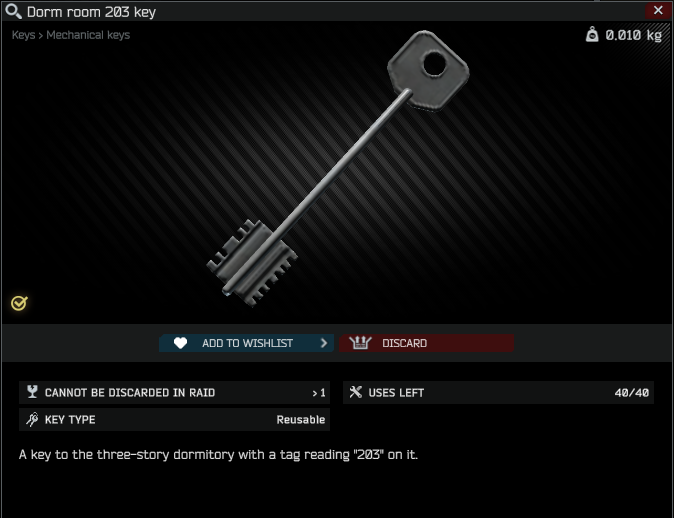Click the weight bag icon
Image resolution: width=674 pixels, height=518 pixels.
(592, 34)
